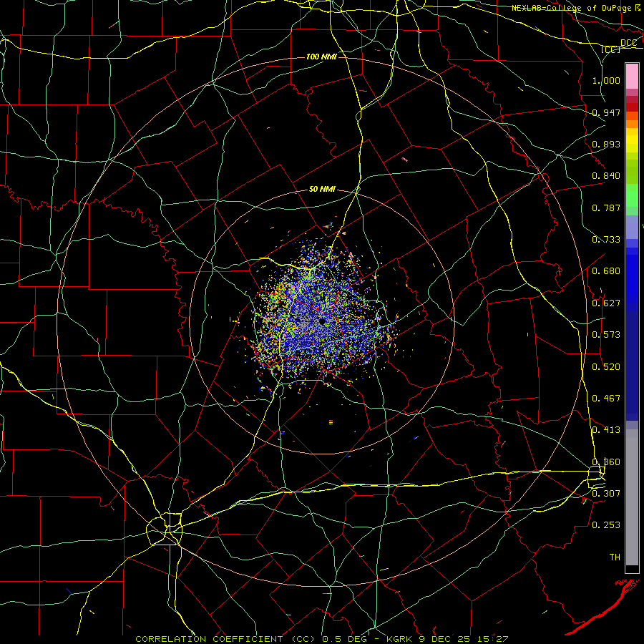Click the 0.947 scale value
The image size is (644, 644).
coord(606,112)
